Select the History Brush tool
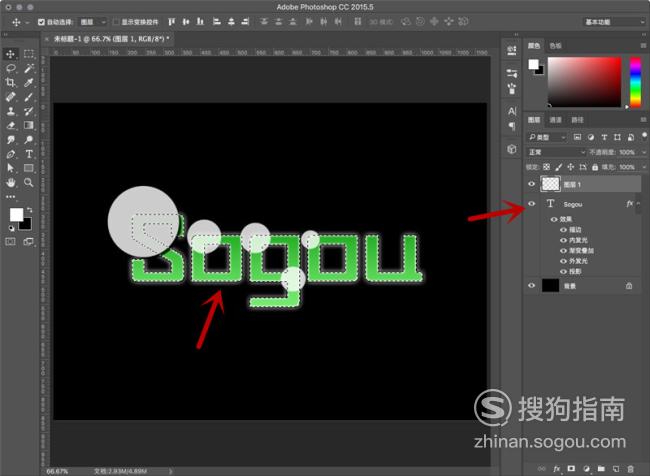 tap(29, 111)
